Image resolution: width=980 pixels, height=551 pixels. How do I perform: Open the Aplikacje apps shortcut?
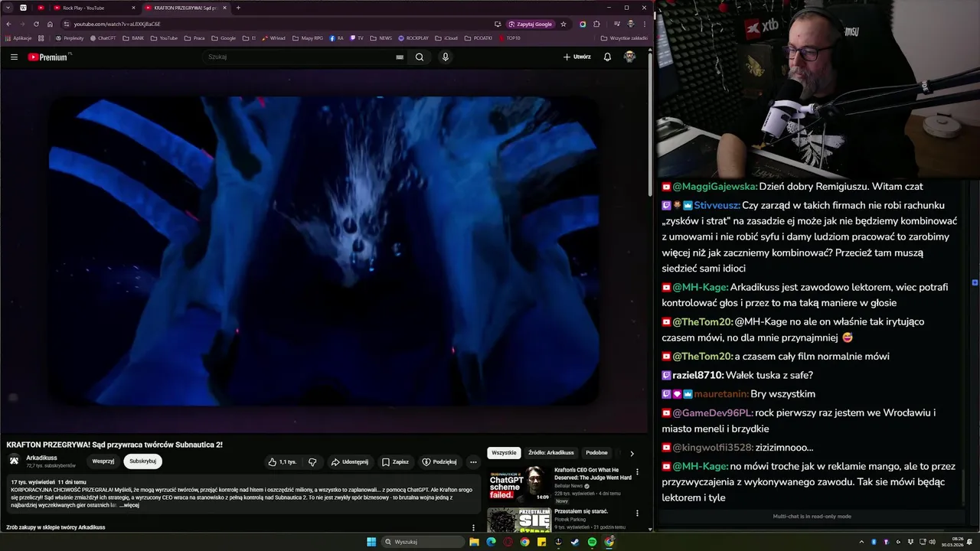[18, 37]
